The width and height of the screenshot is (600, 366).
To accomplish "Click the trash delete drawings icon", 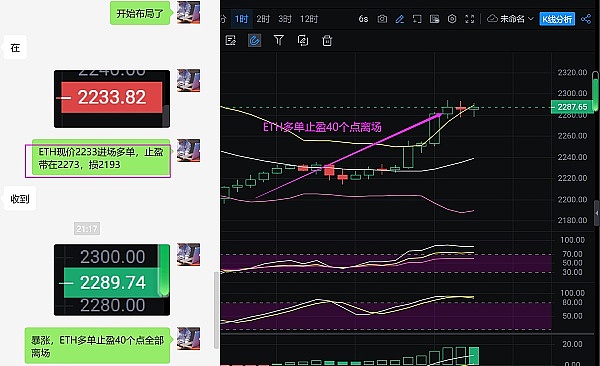I will click(327, 40).
